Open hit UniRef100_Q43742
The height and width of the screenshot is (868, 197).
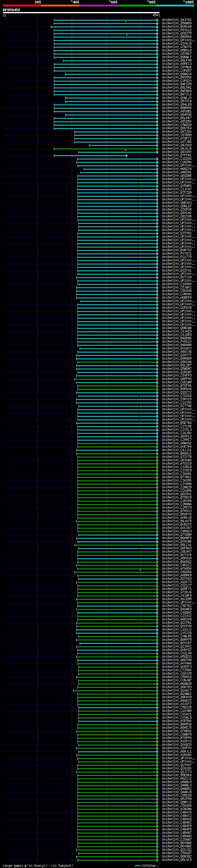coord(177,20)
